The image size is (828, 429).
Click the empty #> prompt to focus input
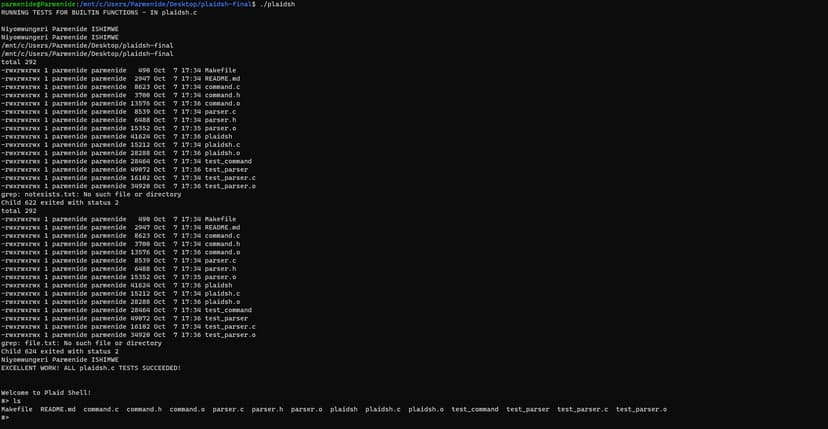point(5,417)
